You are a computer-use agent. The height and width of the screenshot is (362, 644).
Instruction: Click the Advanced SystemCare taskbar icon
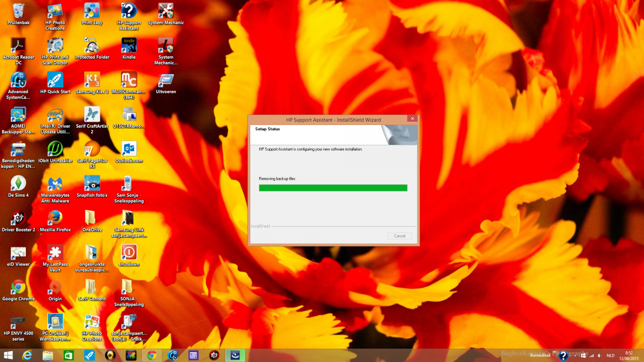173,355
